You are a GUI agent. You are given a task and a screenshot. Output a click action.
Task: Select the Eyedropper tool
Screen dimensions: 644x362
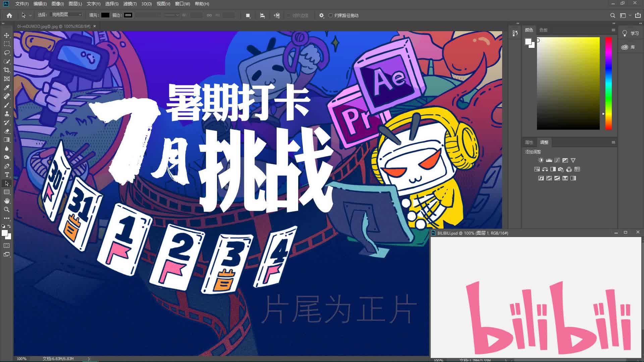click(7, 87)
